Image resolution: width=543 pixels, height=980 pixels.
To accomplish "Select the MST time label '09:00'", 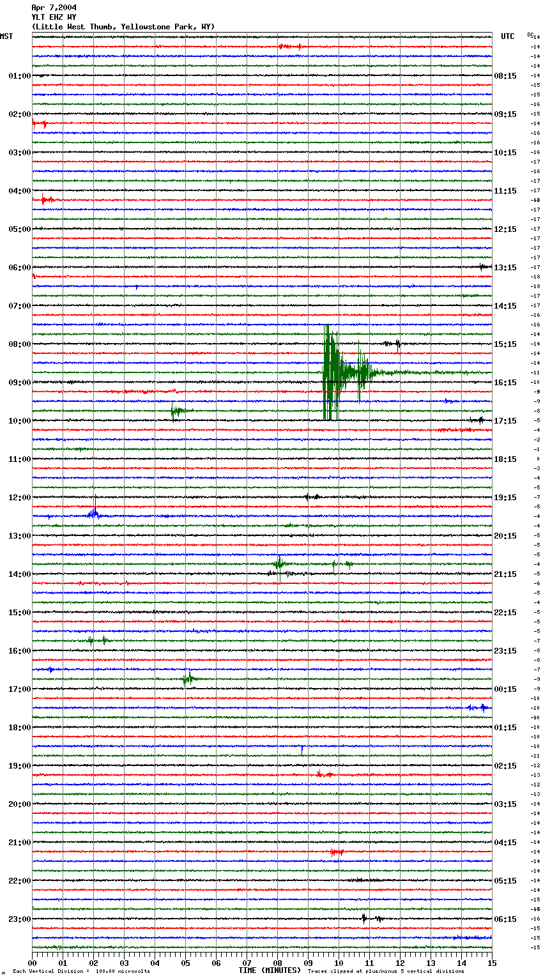I will [20, 383].
